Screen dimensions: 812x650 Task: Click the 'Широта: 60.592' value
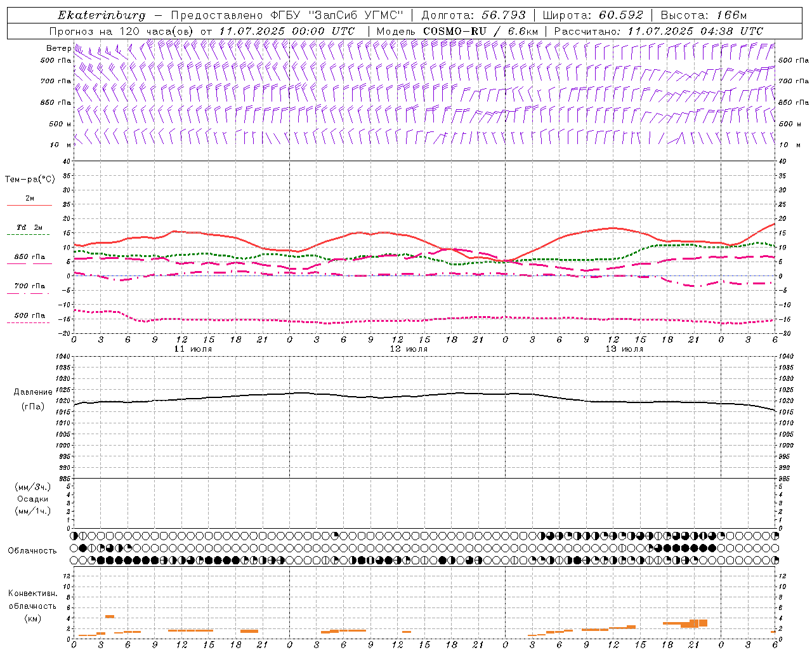pyautogui.click(x=593, y=15)
